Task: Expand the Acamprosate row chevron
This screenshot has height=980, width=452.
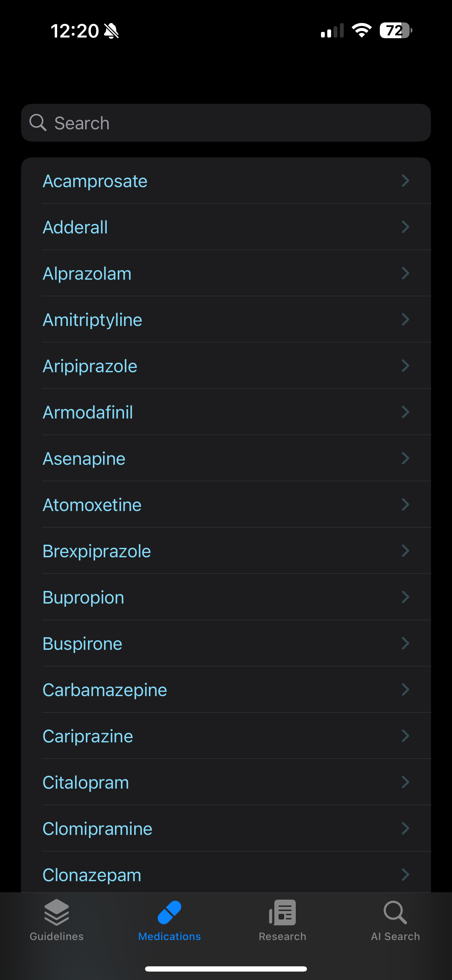Action: 406,180
